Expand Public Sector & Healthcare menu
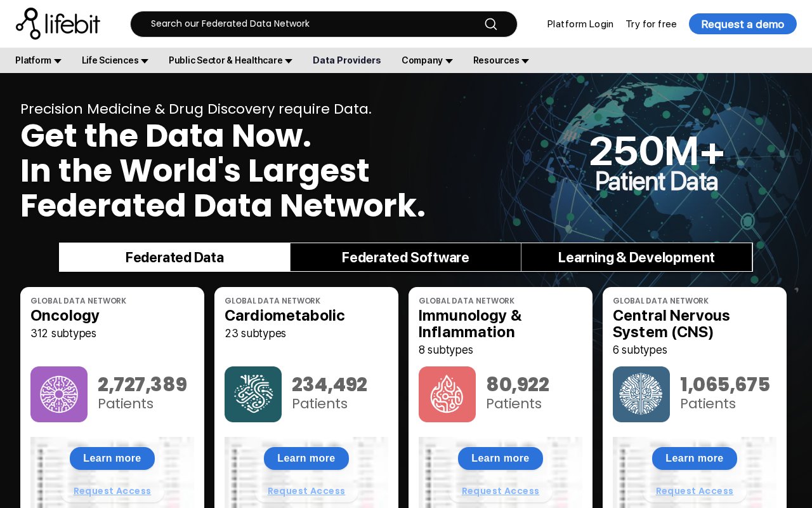Viewport: 812px width, 508px height. [230, 60]
